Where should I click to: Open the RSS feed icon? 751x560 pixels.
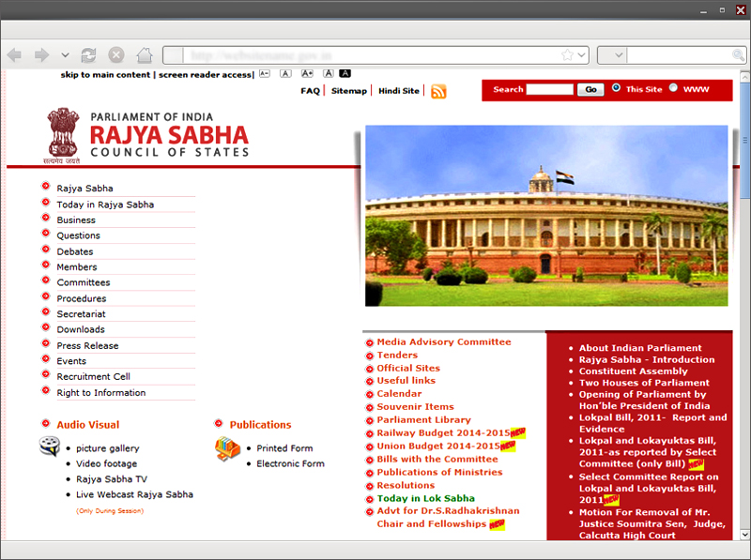pyautogui.click(x=438, y=91)
